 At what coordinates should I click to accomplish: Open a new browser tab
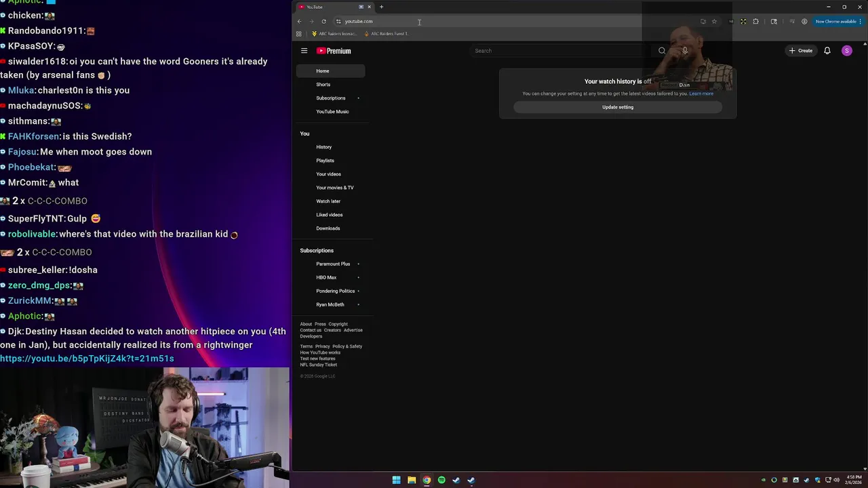(x=381, y=7)
